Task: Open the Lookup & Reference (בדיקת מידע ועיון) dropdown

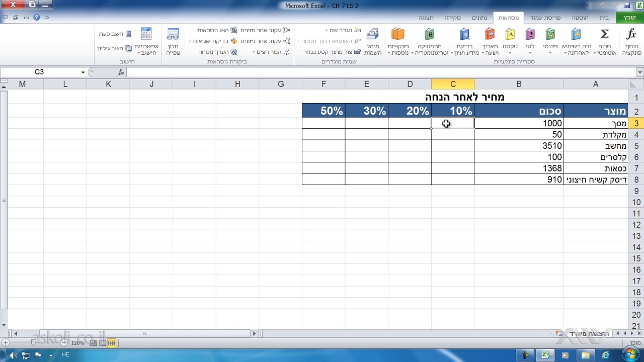Action: click(464, 41)
